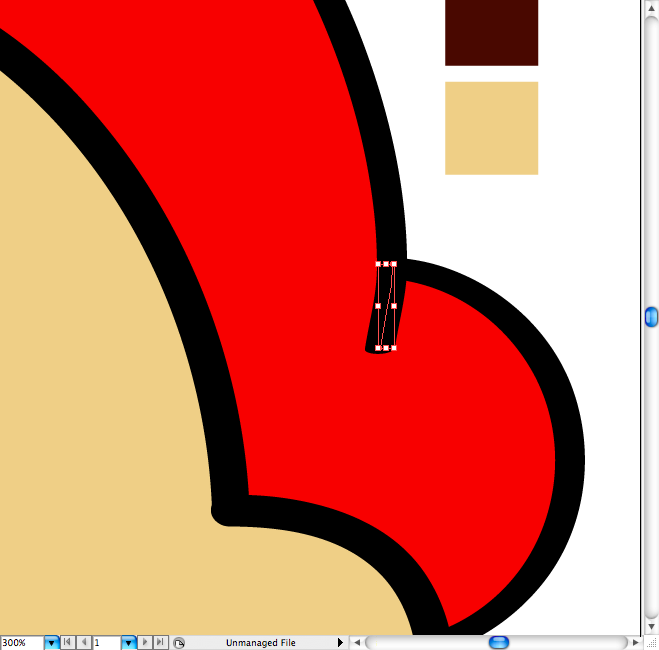The height and width of the screenshot is (650, 659).
Task: Open the status bar popup arrow
Action: click(340, 642)
